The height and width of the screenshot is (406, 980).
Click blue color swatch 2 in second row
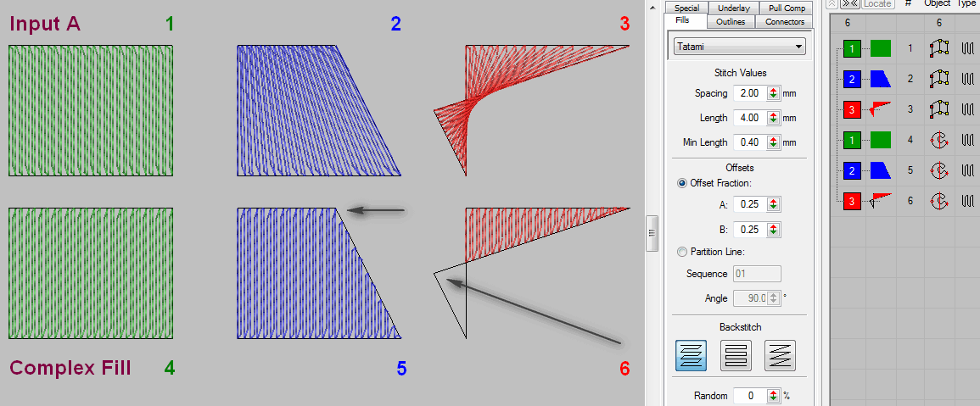pyautogui.click(x=853, y=79)
